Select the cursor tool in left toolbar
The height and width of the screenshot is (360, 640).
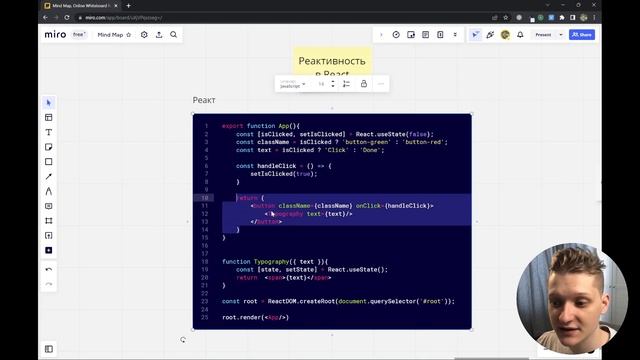(x=49, y=102)
